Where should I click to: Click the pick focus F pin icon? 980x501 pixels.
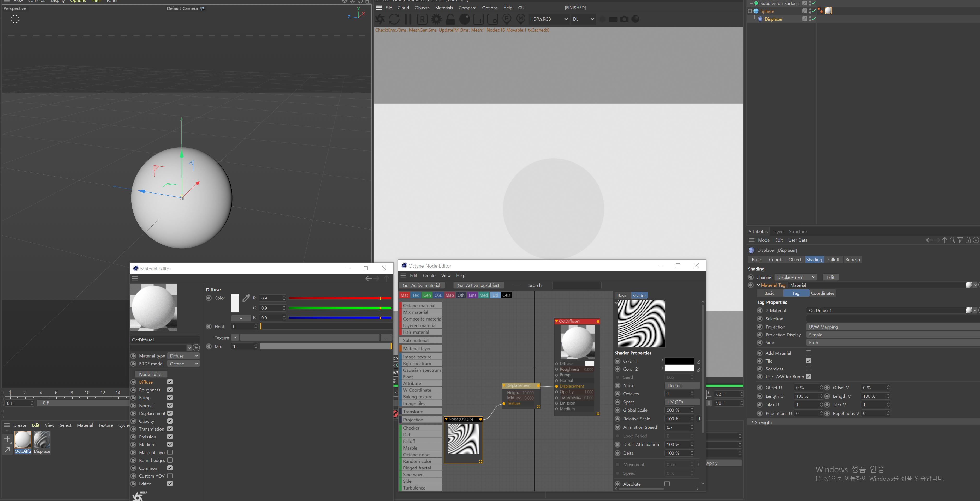507,19
